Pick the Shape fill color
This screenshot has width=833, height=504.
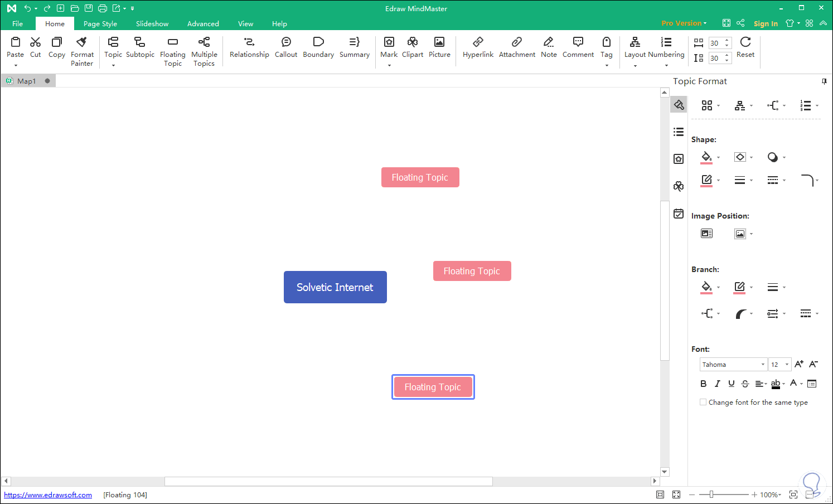706,157
